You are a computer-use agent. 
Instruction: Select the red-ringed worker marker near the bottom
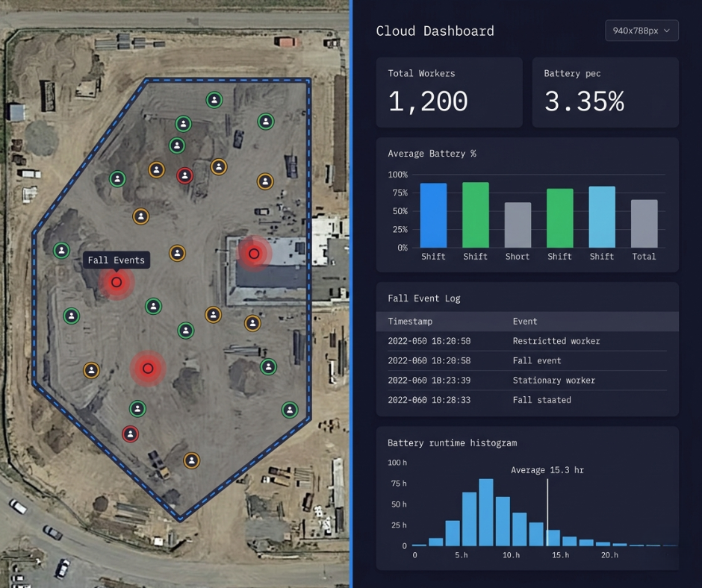click(131, 434)
